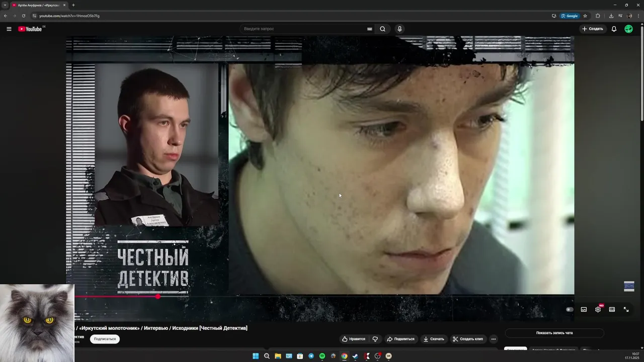
Task: Open Chrome downloads
Action: coord(611,16)
